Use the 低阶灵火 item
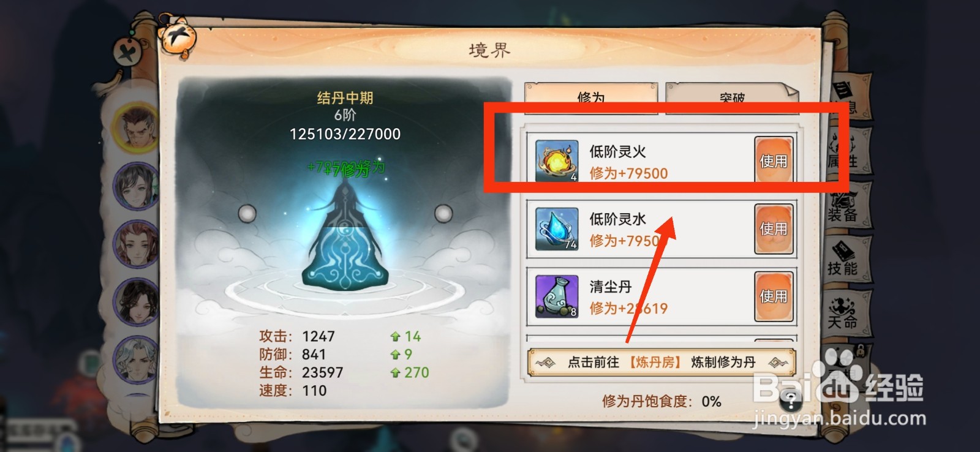 774,160
